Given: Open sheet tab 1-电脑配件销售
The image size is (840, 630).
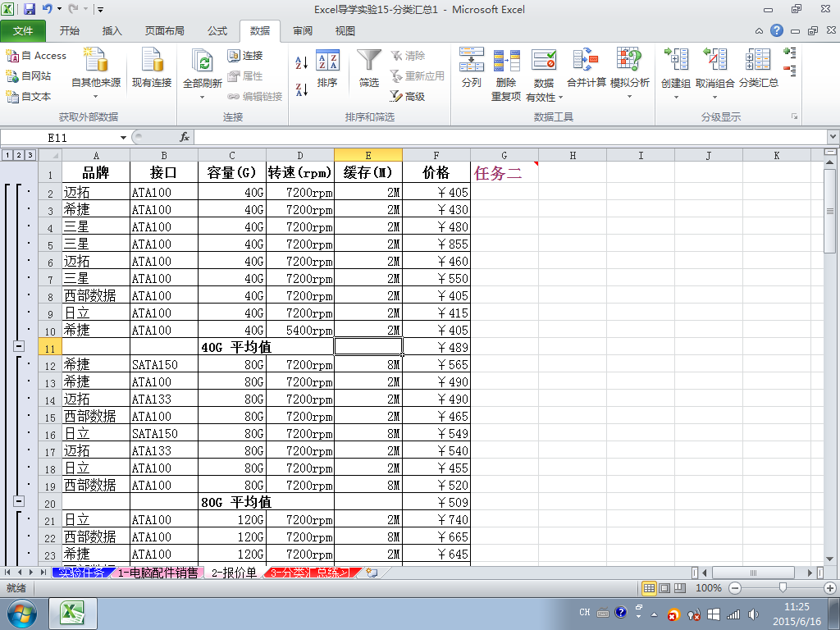Looking at the screenshot, I should [x=158, y=573].
